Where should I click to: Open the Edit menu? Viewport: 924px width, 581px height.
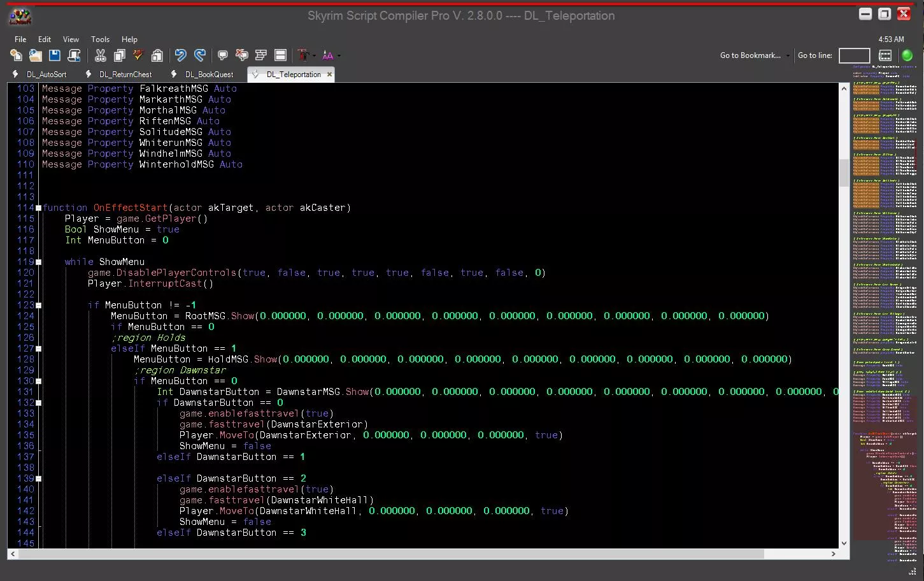[45, 39]
